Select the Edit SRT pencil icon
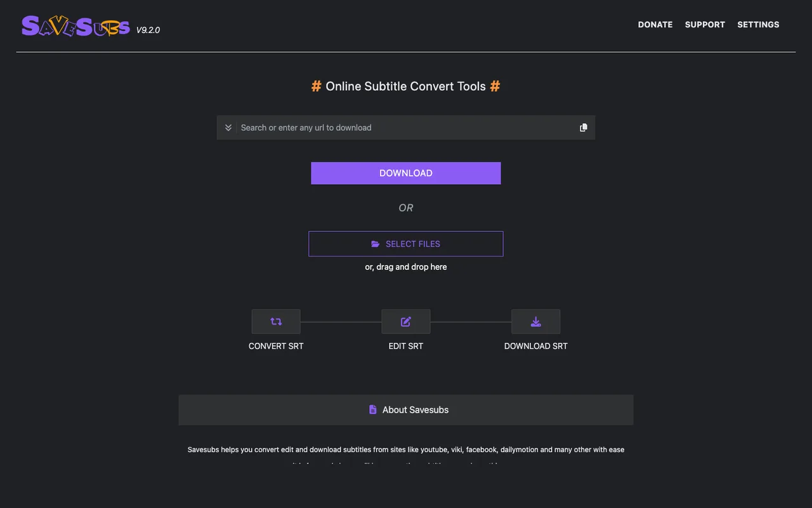This screenshot has height=508, width=812. (x=406, y=322)
